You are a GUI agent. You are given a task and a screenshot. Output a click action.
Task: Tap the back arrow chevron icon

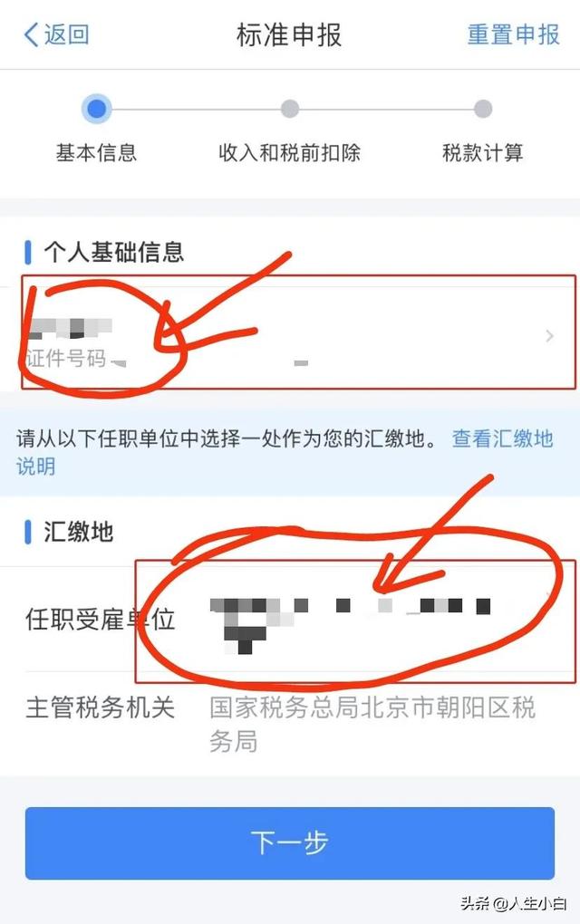click(x=31, y=34)
